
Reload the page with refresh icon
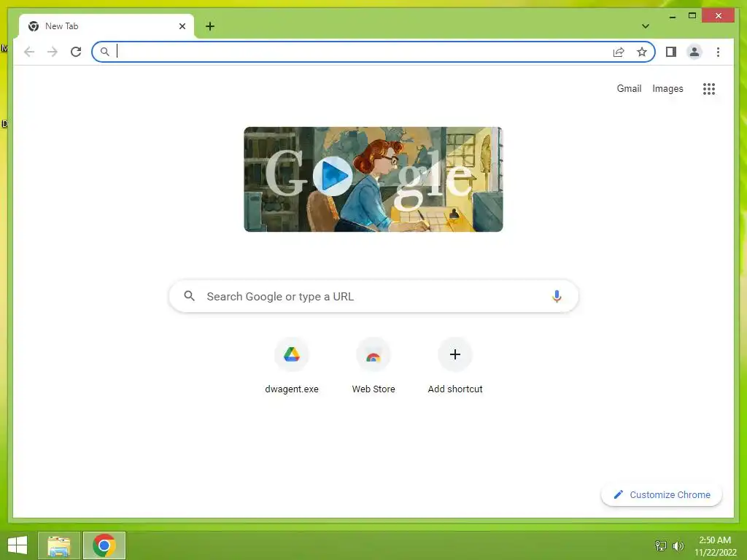(76, 52)
